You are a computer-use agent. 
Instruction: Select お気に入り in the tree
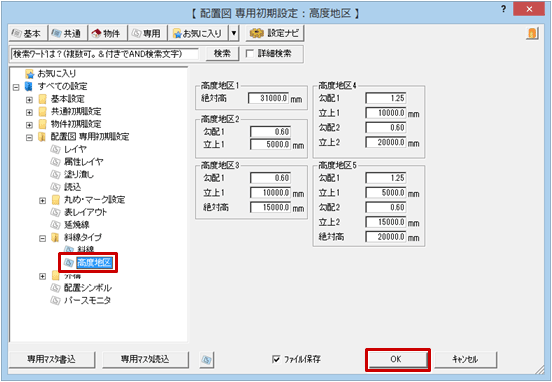(x=57, y=74)
